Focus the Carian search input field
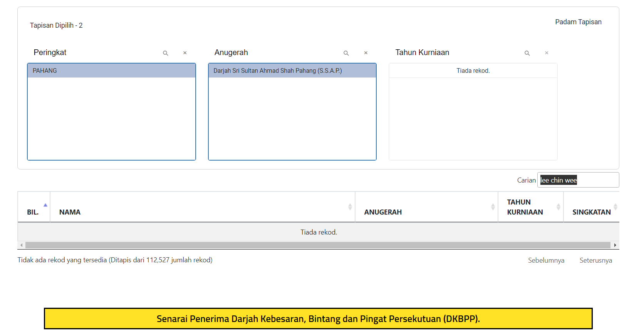The image size is (644, 332). (578, 180)
